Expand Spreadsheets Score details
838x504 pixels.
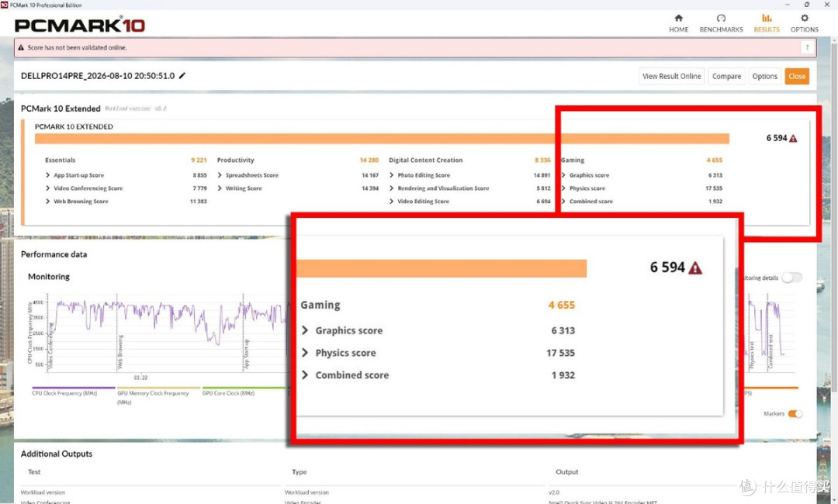[x=220, y=175]
